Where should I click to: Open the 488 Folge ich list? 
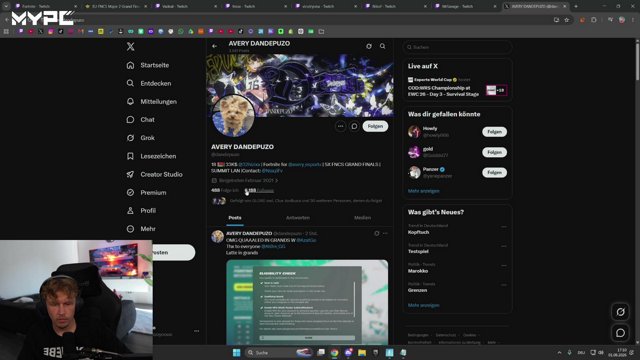tap(225, 191)
